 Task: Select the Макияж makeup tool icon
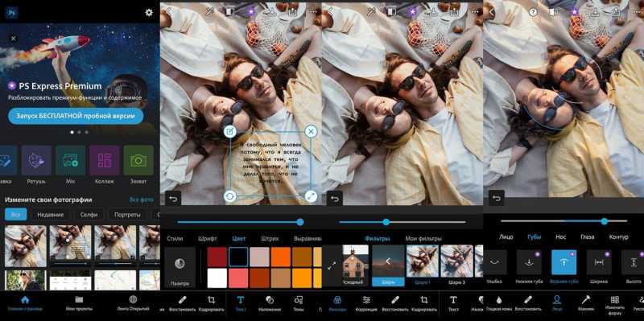pyautogui.click(x=586, y=299)
